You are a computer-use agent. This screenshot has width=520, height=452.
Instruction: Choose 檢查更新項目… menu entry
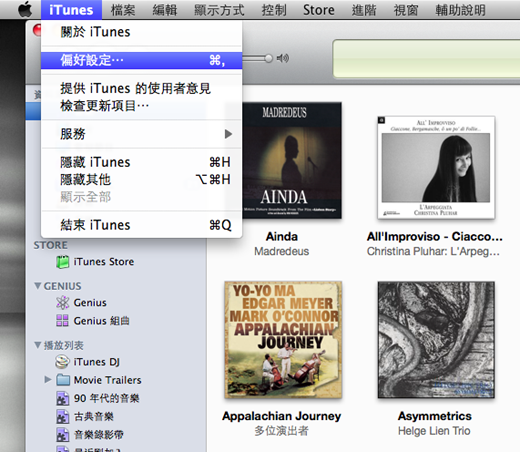coord(141,106)
